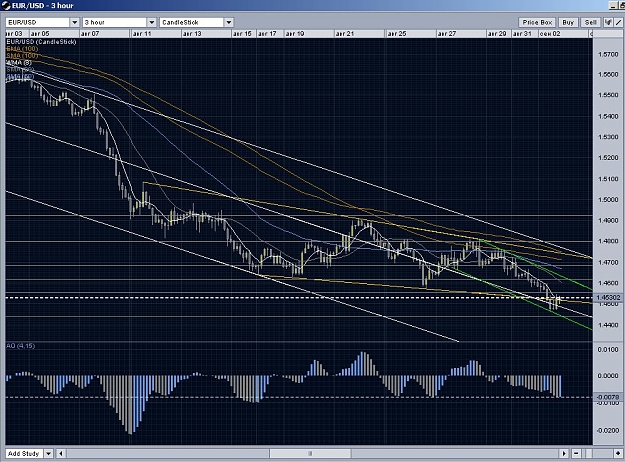
Task: Click the -0.0200 value on AO axis
Action: (x=608, y=431)
